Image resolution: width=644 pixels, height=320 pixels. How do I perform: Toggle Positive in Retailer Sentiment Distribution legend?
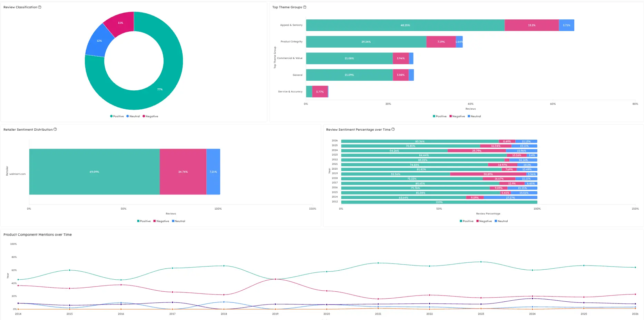[x=144, y=221]
